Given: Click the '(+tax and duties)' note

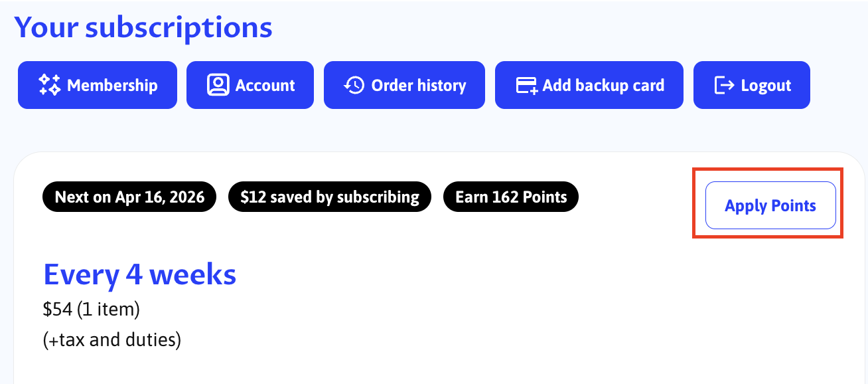Looking at the screenshot, I should 112,340.
